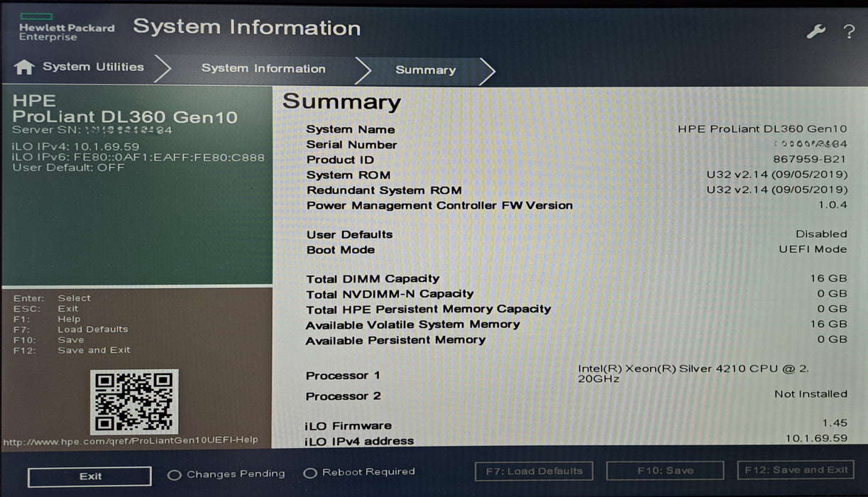Select Intel Xeon Silver 4210 CPU value

click(x=693, y=373)
